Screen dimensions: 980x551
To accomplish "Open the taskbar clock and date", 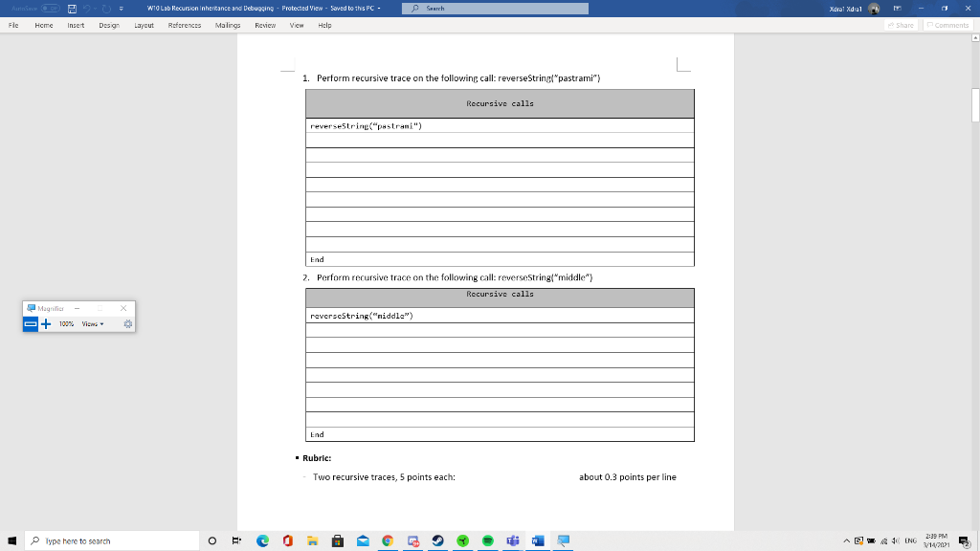I will tap(936, 541).
